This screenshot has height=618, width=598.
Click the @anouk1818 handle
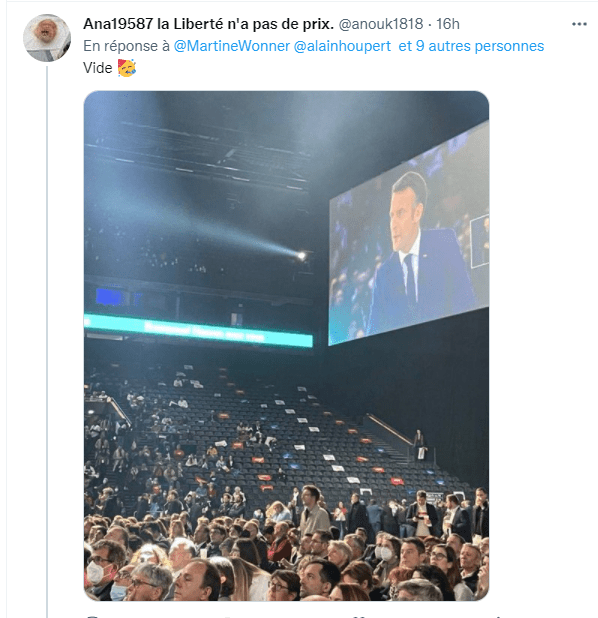[x=381, y=24]
